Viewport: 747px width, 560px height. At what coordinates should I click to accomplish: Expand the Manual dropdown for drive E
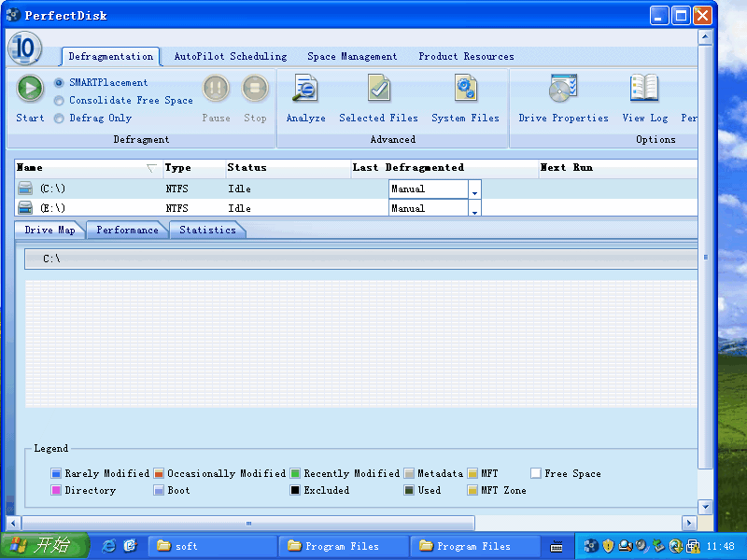tap(474, 210)
